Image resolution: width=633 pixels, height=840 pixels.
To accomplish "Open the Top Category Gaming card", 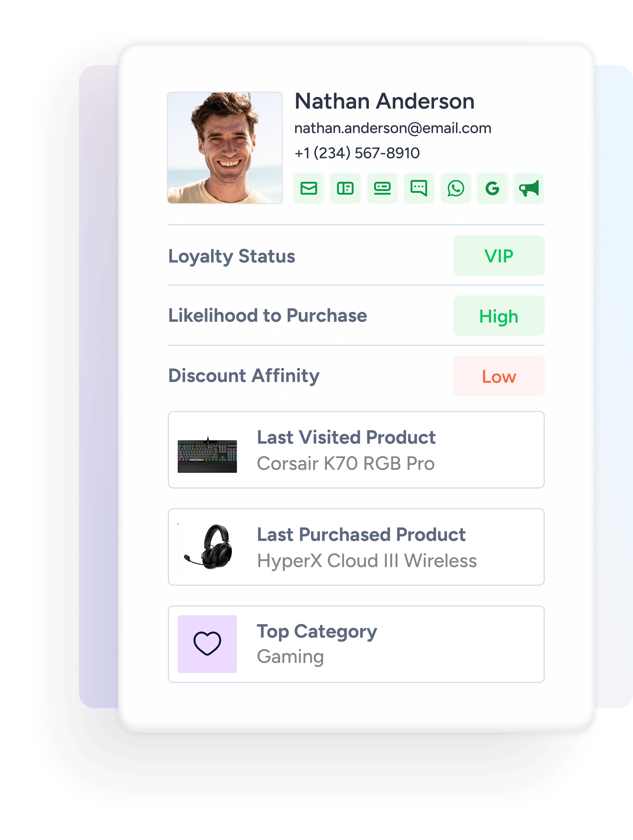I will 356,644.
